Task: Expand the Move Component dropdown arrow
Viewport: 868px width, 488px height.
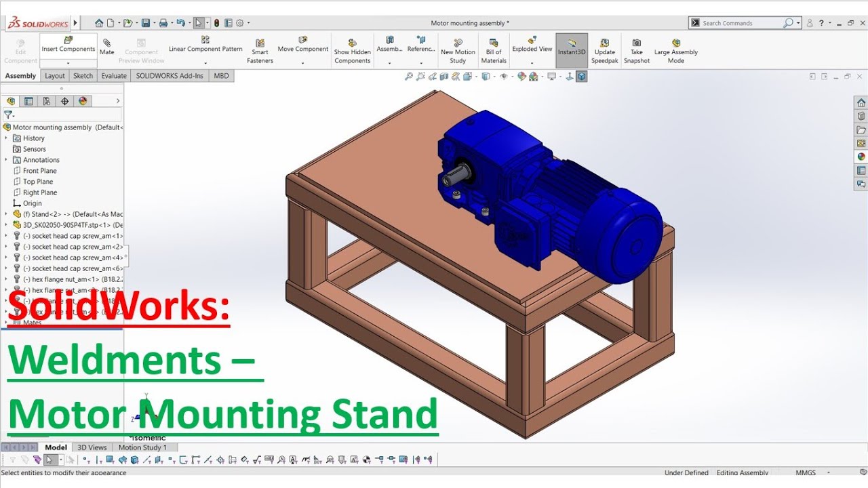Action: click(303, 64)
